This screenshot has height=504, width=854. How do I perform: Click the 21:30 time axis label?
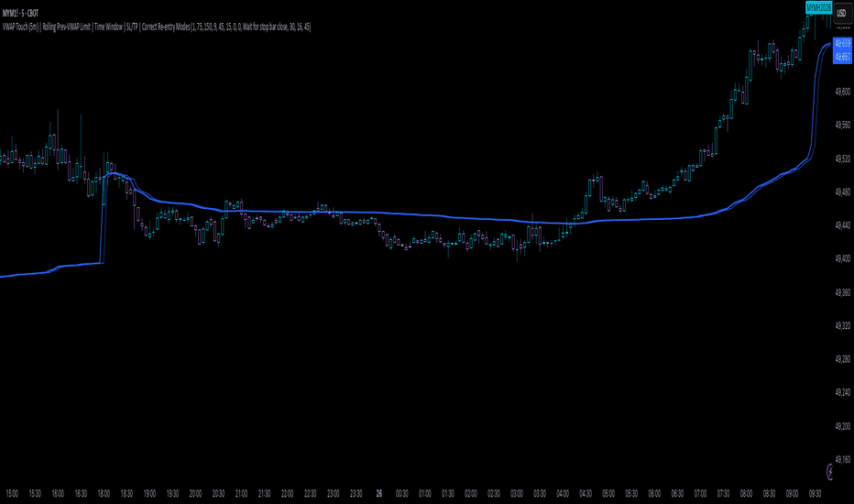coord(264,494)
